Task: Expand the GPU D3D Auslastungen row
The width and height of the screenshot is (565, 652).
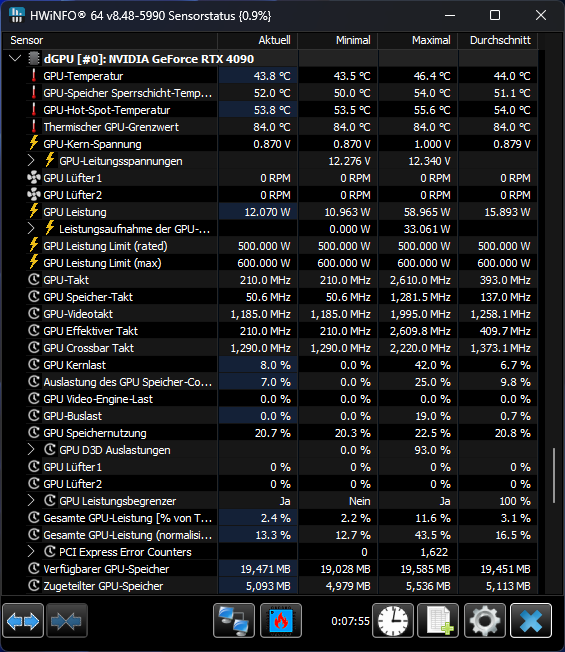Action: click(31, 449)
